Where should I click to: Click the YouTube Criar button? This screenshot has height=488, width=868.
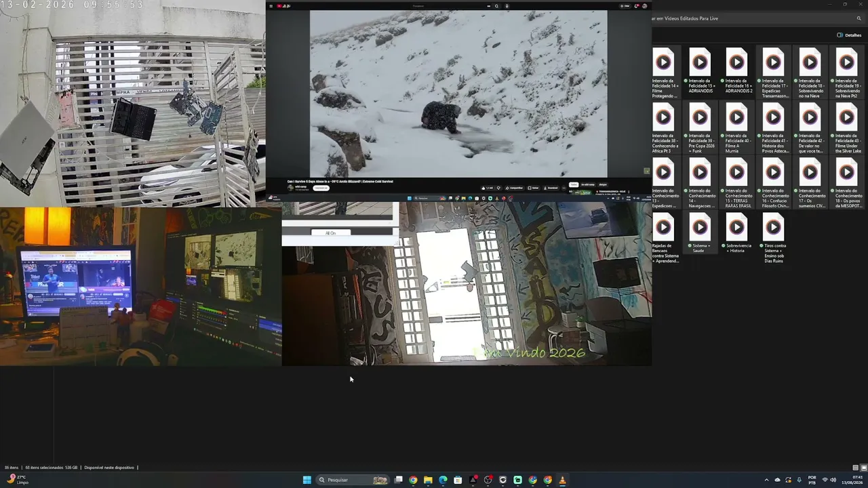pyautogui.click(x=625, y=6)
